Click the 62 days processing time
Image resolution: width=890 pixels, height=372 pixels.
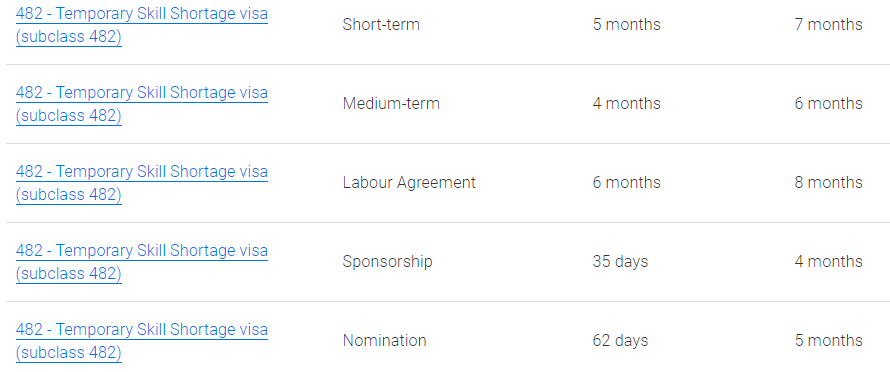tap(620, 341)
